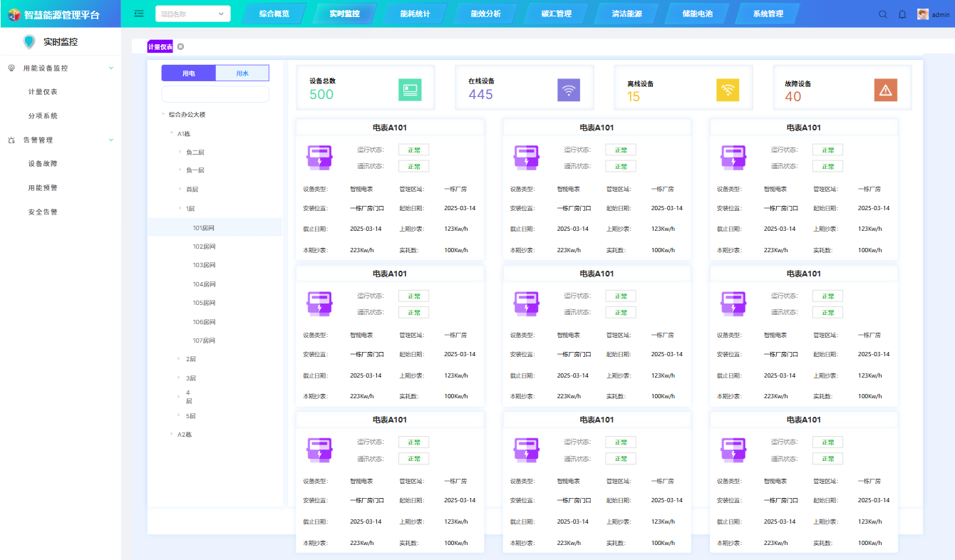Image resolution: width=955 pixels, height=560 pixels.
Task: Switch to 用水 toggle option
Action: click(x=242, y=73)
